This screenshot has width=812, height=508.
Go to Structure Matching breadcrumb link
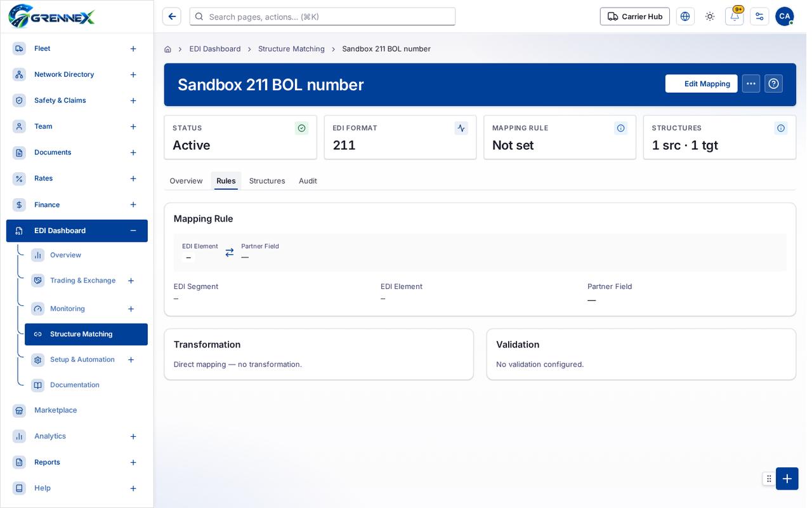[291, 49]
